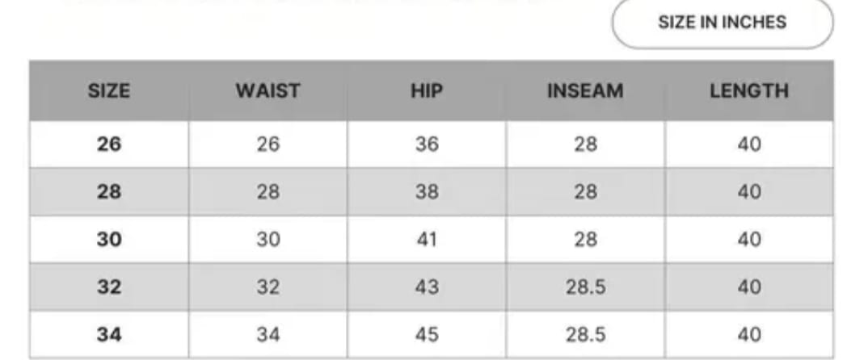Click length 40 in size 26 row

[749, 144]
